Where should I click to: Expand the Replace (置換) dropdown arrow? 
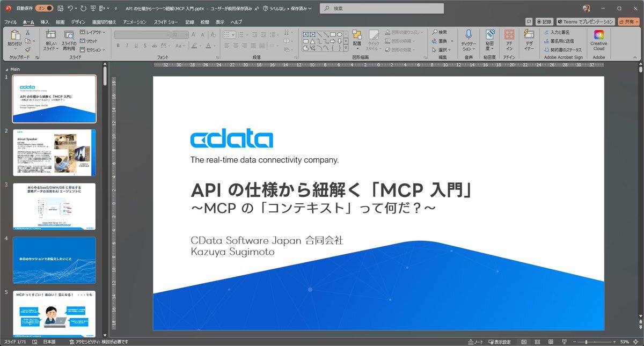tap(452, 41)
